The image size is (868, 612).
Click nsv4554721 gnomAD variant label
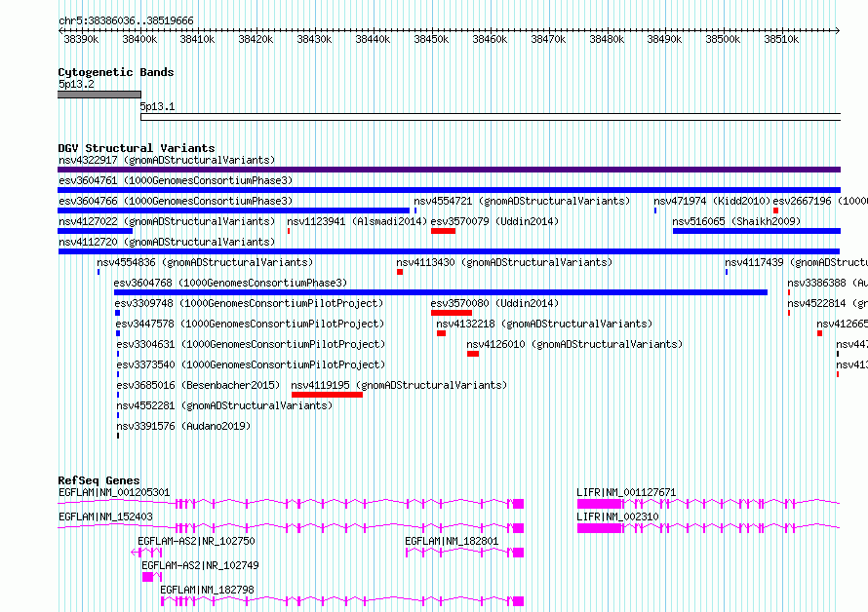pyautogui.click(x=522, y=202)
